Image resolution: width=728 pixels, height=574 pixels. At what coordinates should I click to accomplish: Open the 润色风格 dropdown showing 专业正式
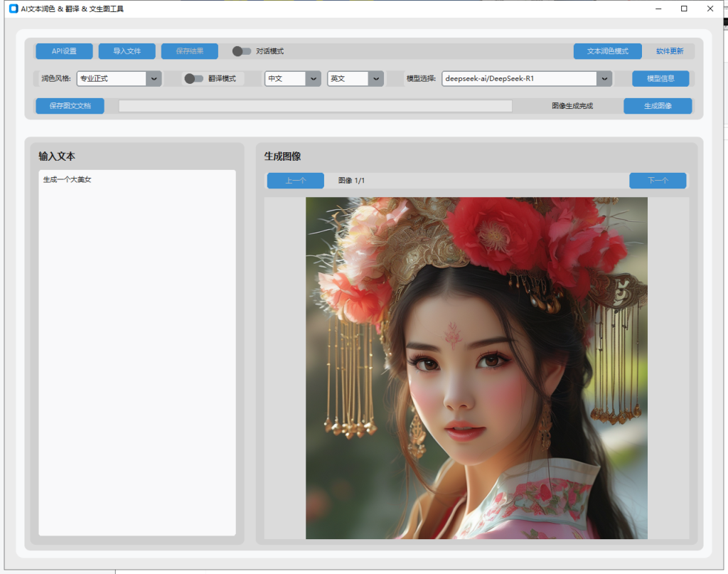119,79
